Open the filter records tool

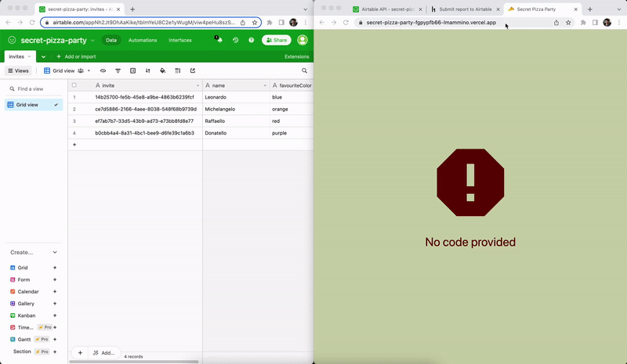coord(118,70)
